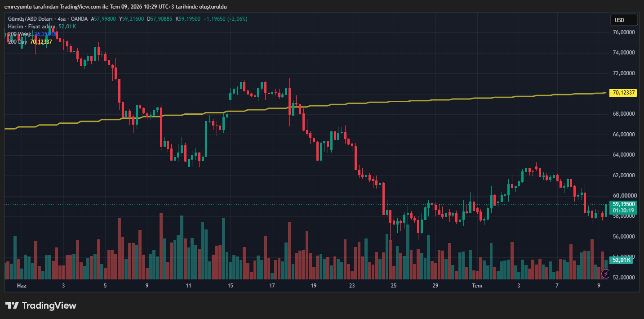Viewport: 644px width, 319px height.
Task: Click the 4sa timeframe label in header
Action: click(x=62, y=19)
